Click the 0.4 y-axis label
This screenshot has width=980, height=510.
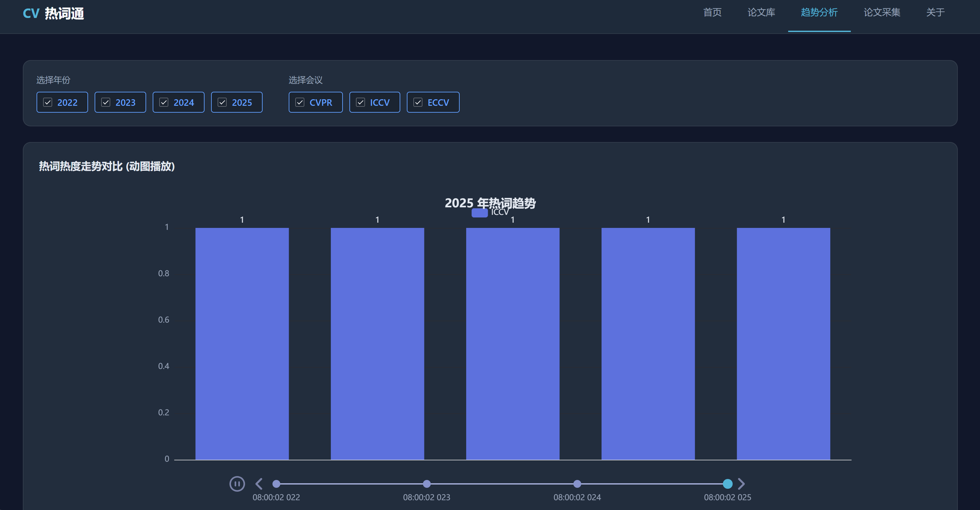(x=163, y=366)
